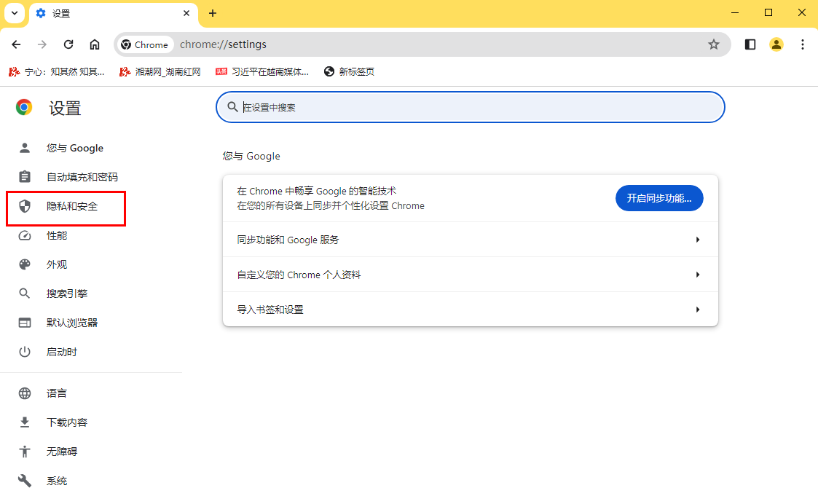Open the profile avatar menu
This screenshot has width=818, height=504.
pyautogui.click(x=776, y=44)
